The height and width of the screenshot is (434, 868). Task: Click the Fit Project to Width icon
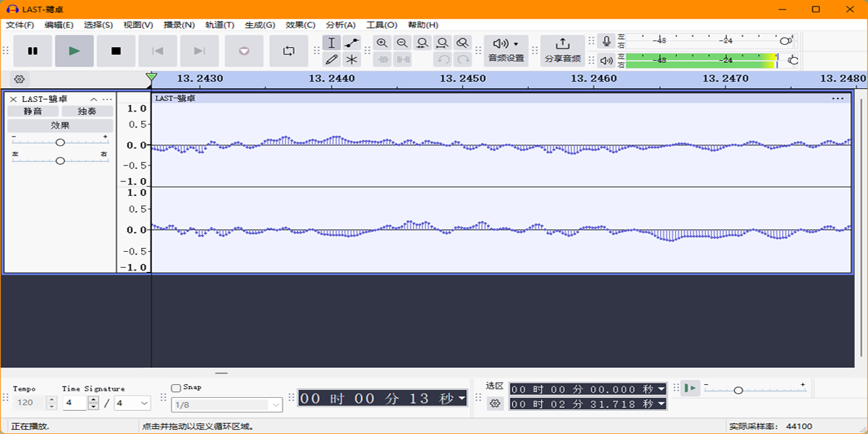(441, 43)
